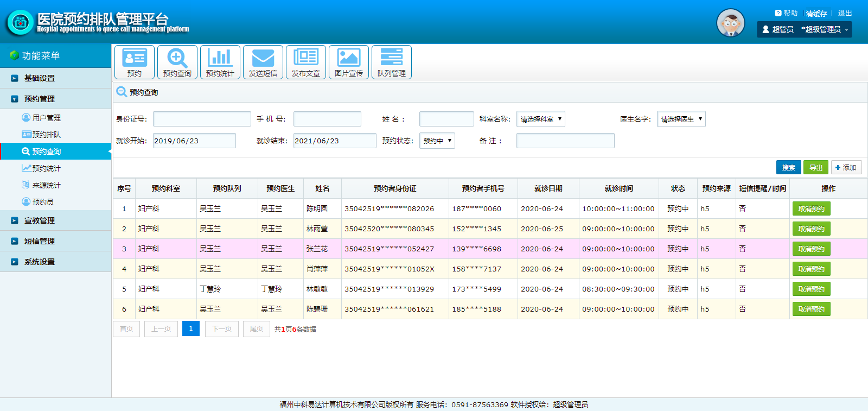The image size is (868, 411).
Task: Click the 图片宣传 picture icon
Action: pos(348,62)
